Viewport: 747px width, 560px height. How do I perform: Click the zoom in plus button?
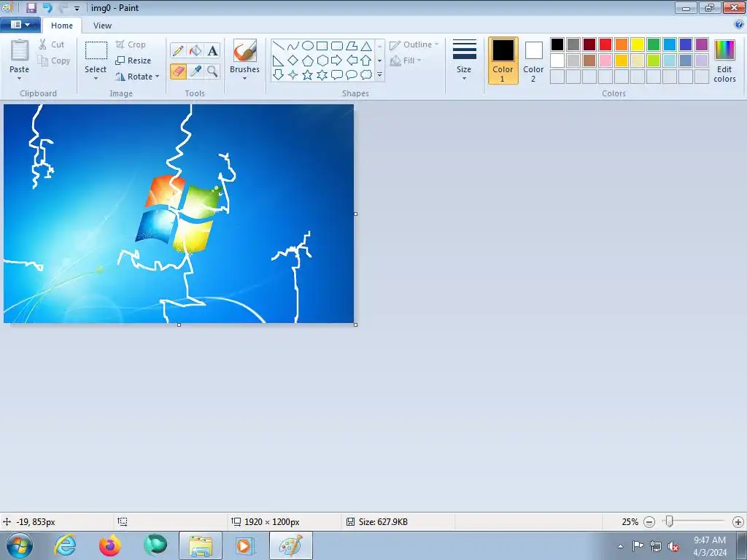(738, 522)
